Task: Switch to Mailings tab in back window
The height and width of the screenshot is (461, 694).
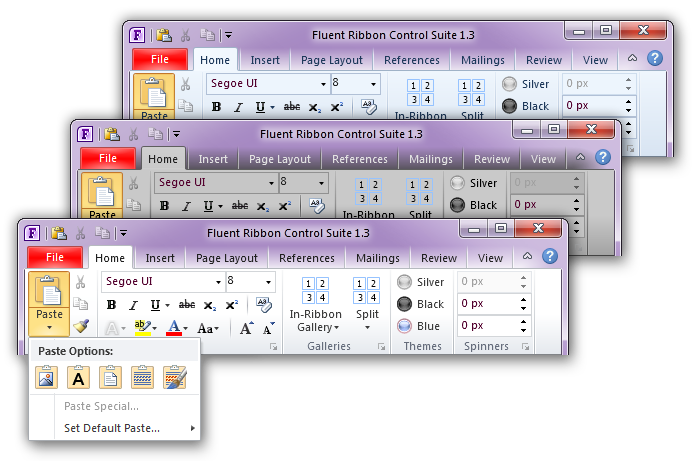Action: (x=482, y=60)
